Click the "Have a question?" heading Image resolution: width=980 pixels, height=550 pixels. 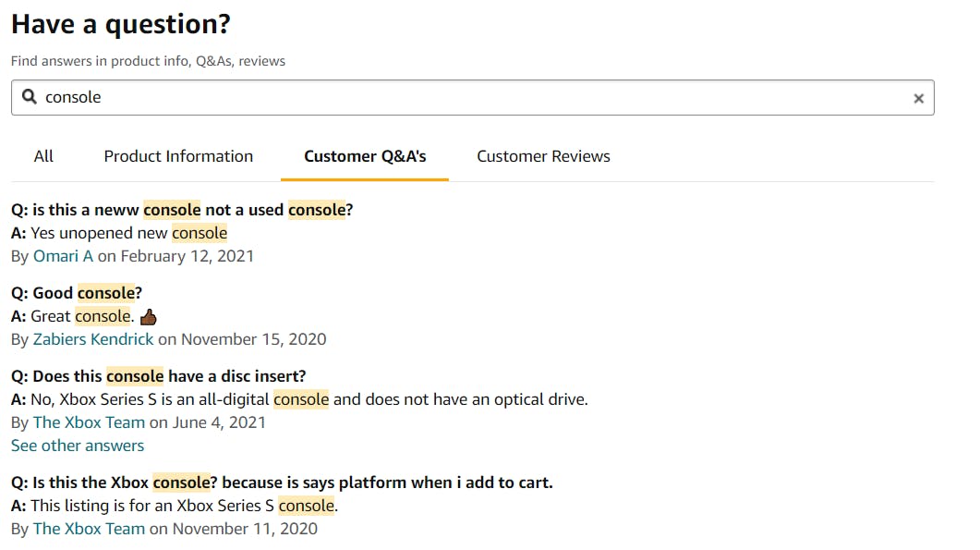tap(121, 24)
